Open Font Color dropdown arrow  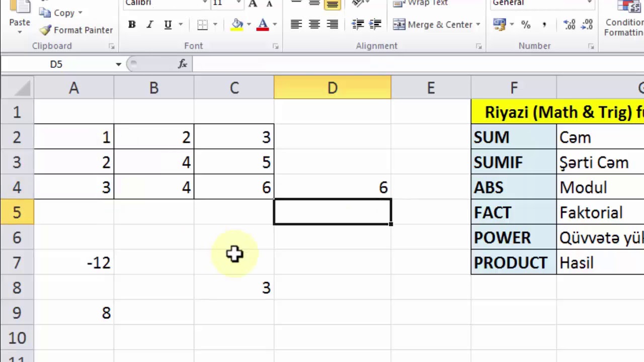click(275, 25)
